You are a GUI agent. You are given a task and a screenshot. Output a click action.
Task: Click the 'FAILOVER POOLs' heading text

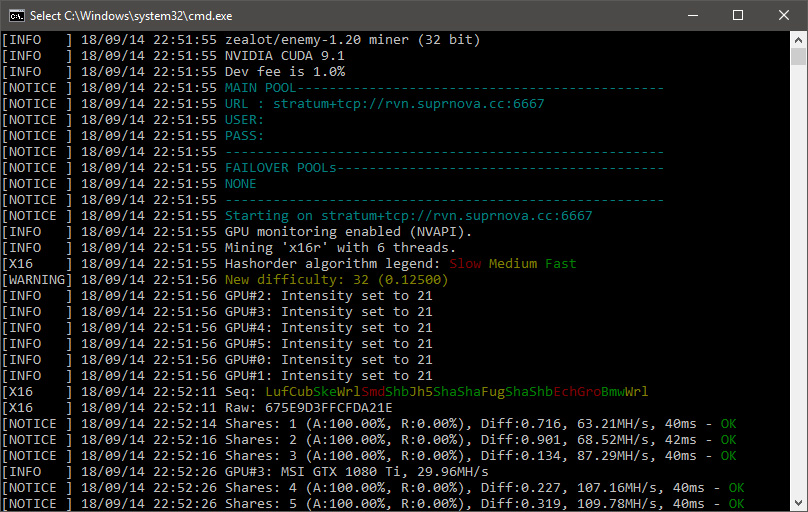coord(280,168)
